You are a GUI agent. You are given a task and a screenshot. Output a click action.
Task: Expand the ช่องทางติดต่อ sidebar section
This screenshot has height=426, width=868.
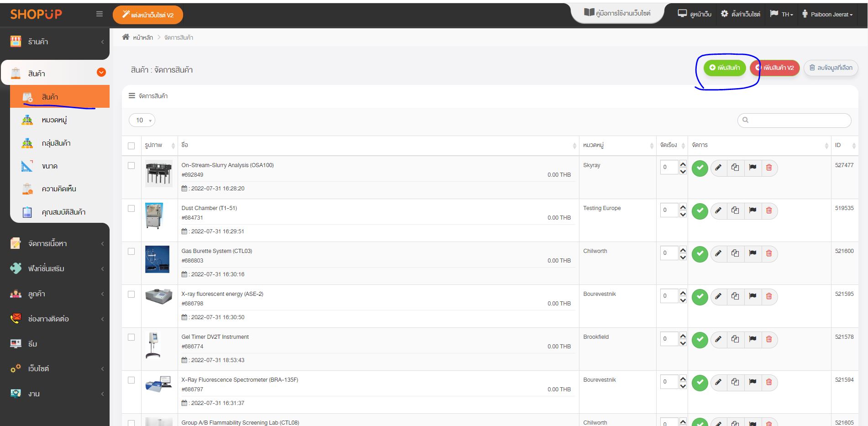click(55, 319)
